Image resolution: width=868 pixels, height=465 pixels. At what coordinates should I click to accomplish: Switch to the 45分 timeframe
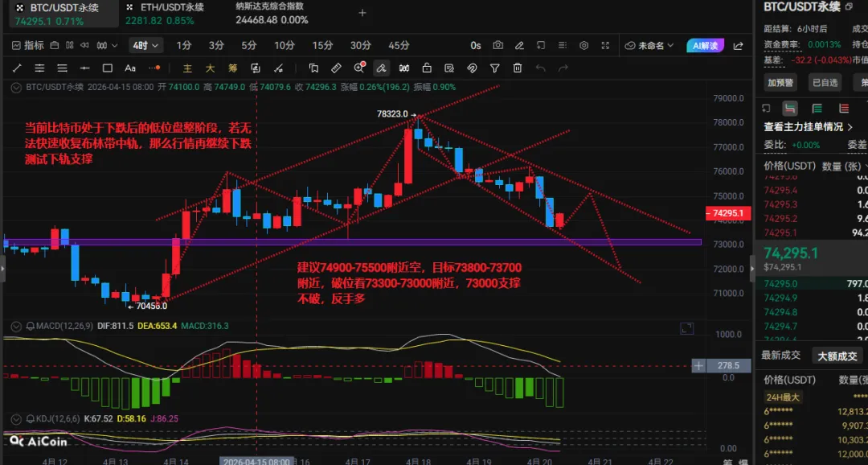(x=399, y=45)
